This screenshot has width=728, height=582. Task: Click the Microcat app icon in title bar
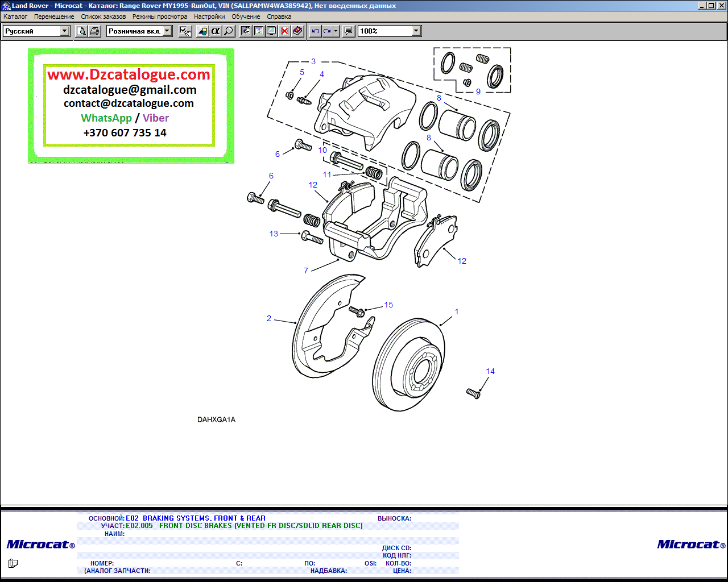pyautogui.click(x=6, y=6)
